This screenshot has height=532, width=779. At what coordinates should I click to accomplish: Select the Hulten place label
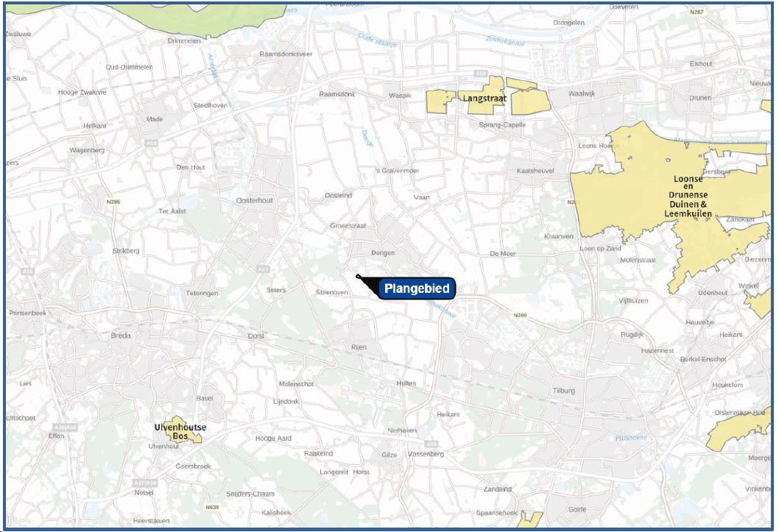[x=406, y=383]
